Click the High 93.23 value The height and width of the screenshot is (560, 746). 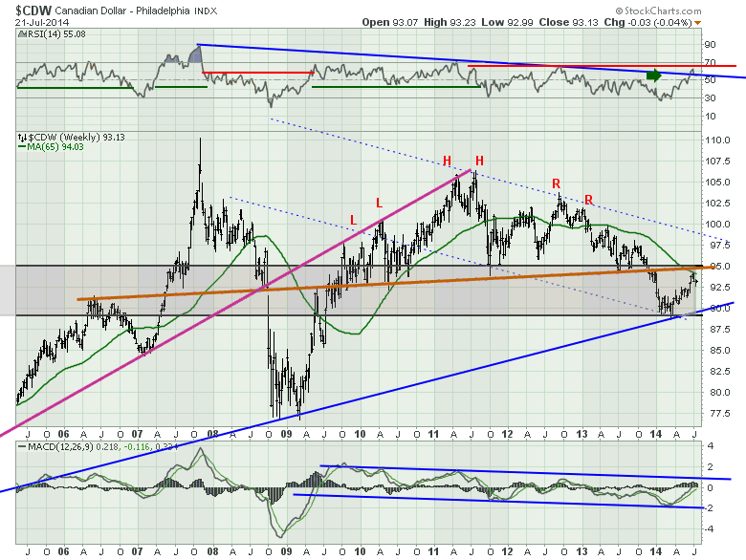point(450,22)
